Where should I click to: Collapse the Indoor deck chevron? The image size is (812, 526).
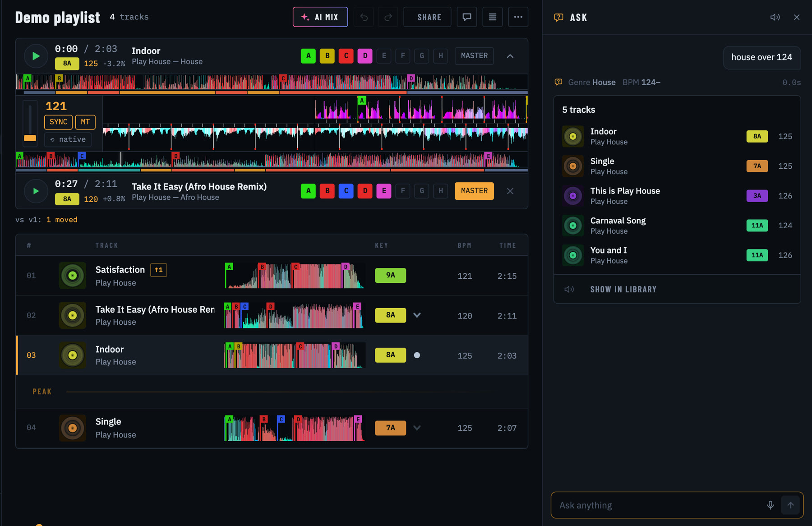tap(510, 56)
